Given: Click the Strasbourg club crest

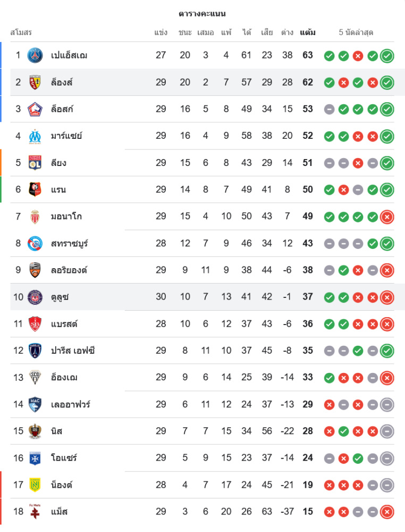Looking at the screenshot, I should 35,244.
